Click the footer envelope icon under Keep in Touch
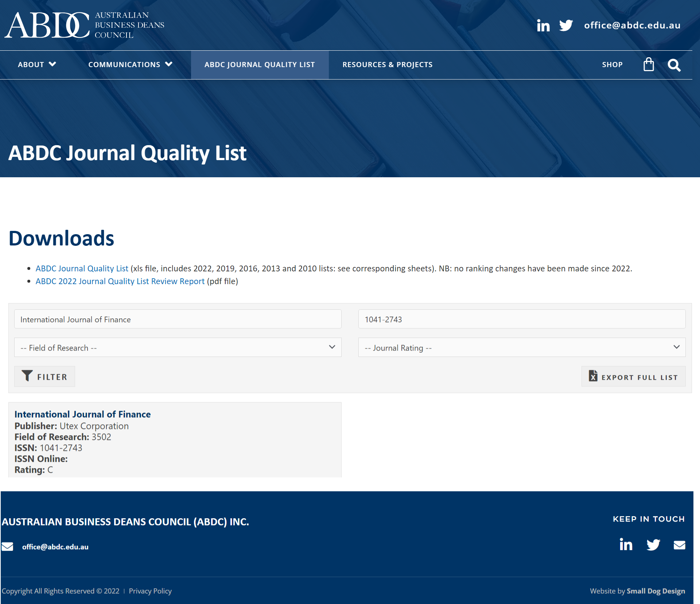 pyautogui.click(x=679, y=545)
